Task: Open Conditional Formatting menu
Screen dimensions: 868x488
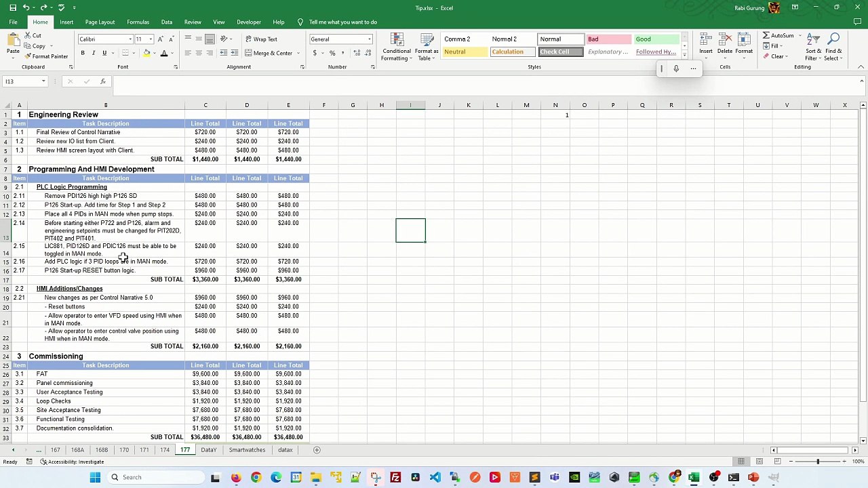Action: point(397,47)
